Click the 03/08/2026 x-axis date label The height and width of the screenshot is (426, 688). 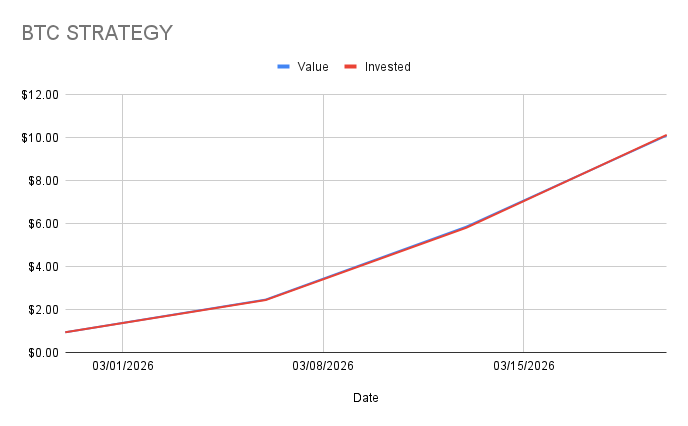[323, 367]
